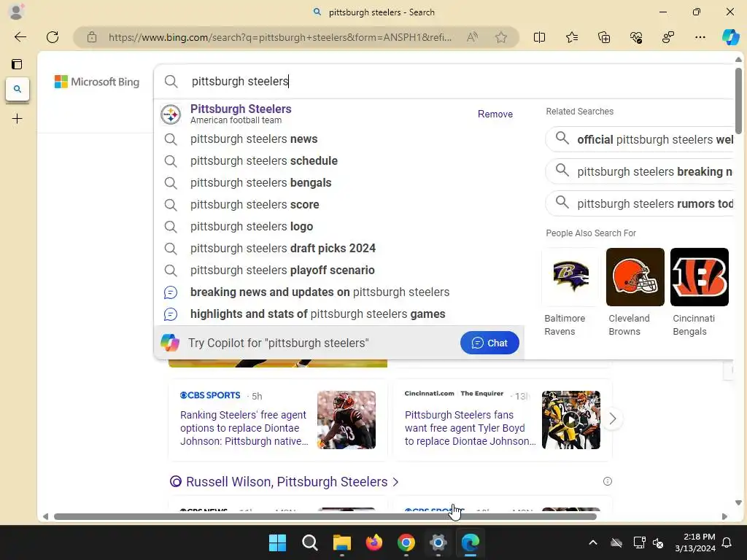Select highlights and stats of games suggestion

click(339, 314)
